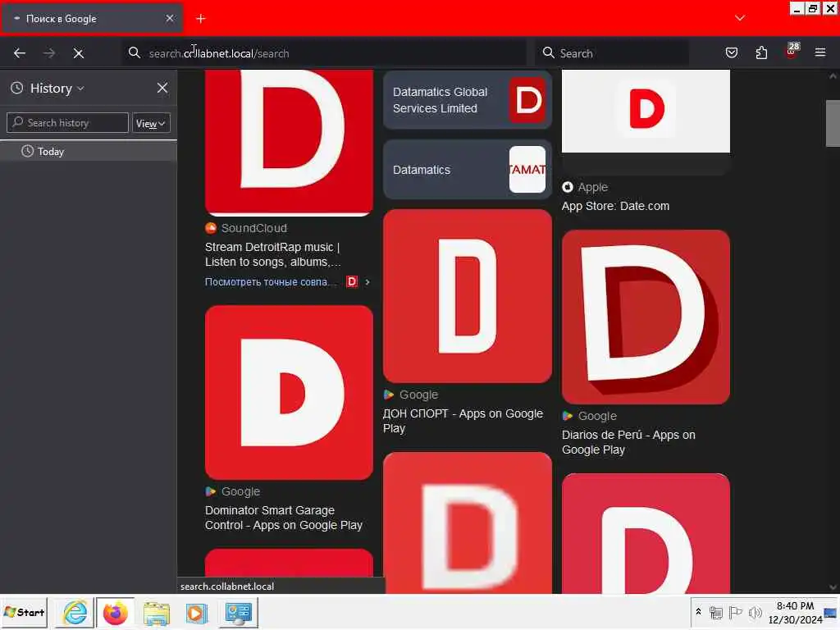Screen dimensions: 840x630
Task: Show hidden tray icons
Action: coord(698,611)
